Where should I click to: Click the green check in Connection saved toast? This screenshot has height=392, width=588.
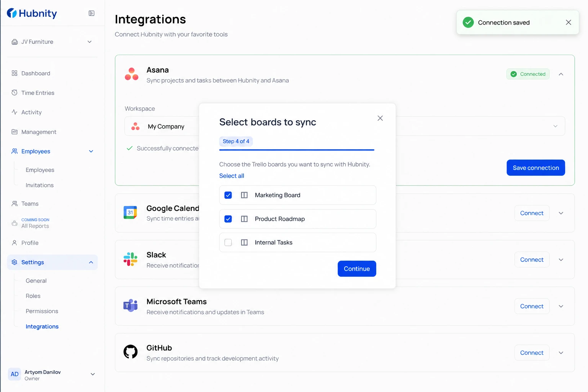point(468,23)
